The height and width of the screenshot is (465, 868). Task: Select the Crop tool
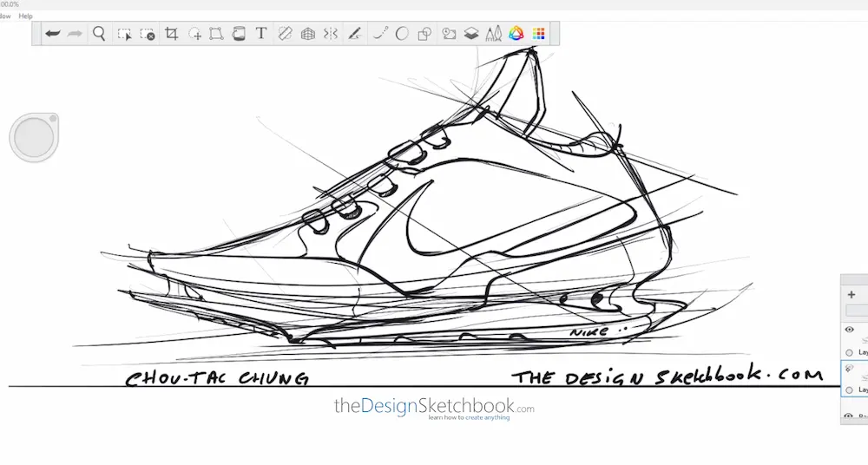click(x=172, y=34)
